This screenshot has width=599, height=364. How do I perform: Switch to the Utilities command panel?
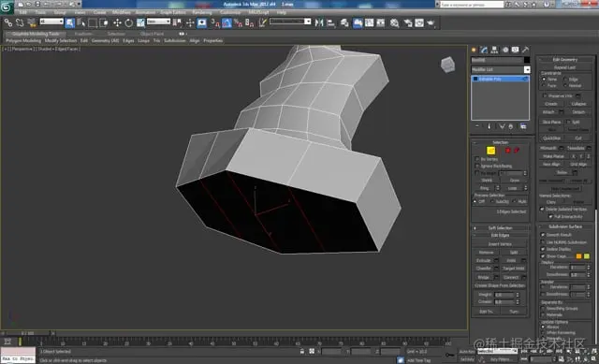(526, 50)
